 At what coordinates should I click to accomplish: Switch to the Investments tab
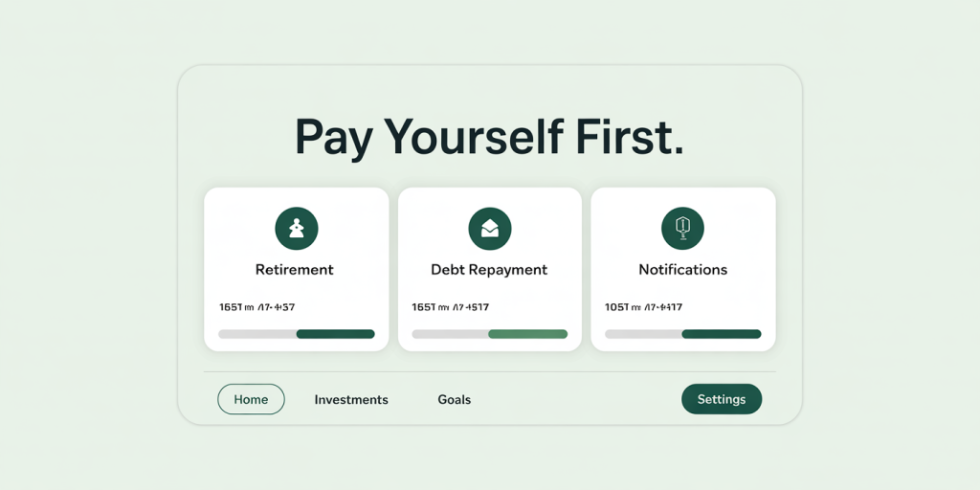coord(351,400)
